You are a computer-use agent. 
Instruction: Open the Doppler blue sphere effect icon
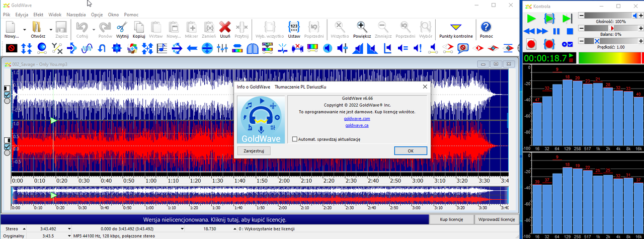[41, 48]
